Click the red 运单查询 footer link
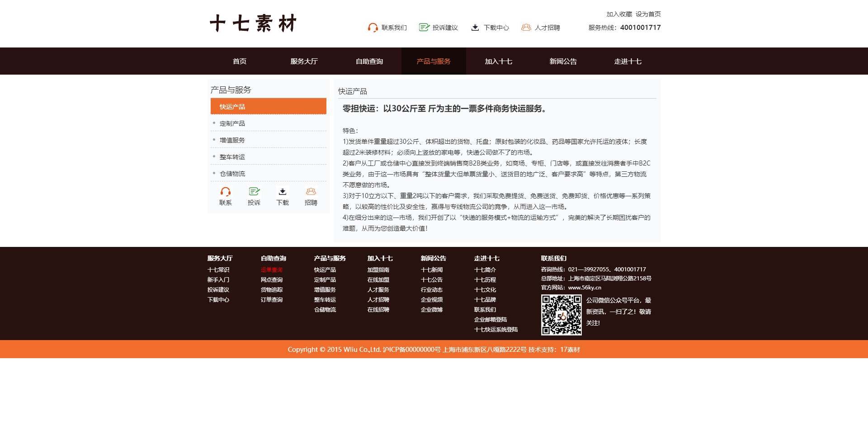Screen dimensions: 868x426 [271, 270]
